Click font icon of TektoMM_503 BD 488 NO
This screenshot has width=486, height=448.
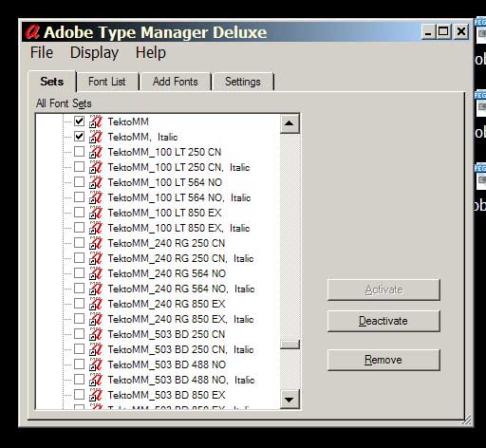[96, 364]
